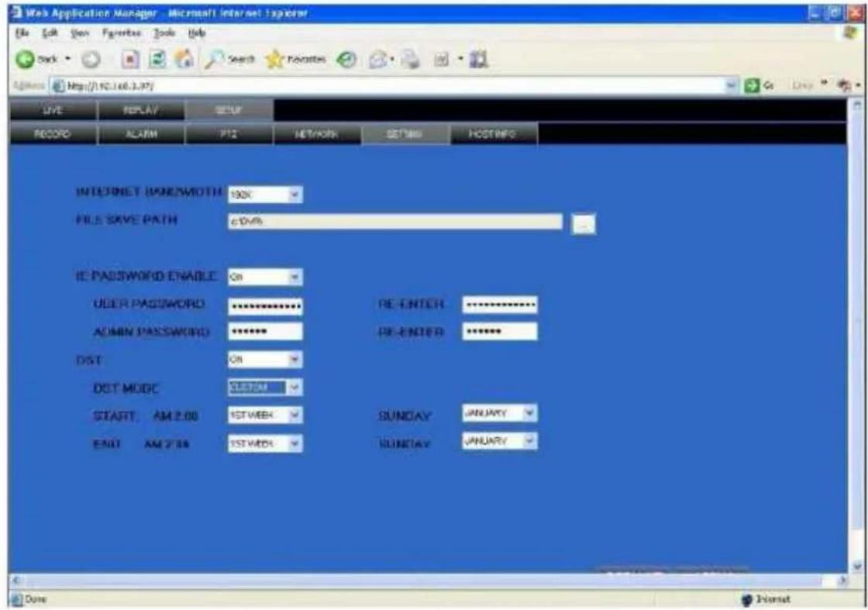Open the File menu
868x610 pixels.
(x=22, y=33)
